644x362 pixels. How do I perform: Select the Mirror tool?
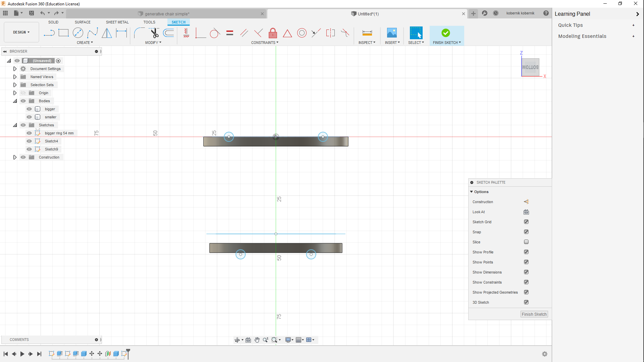[107, 33]
